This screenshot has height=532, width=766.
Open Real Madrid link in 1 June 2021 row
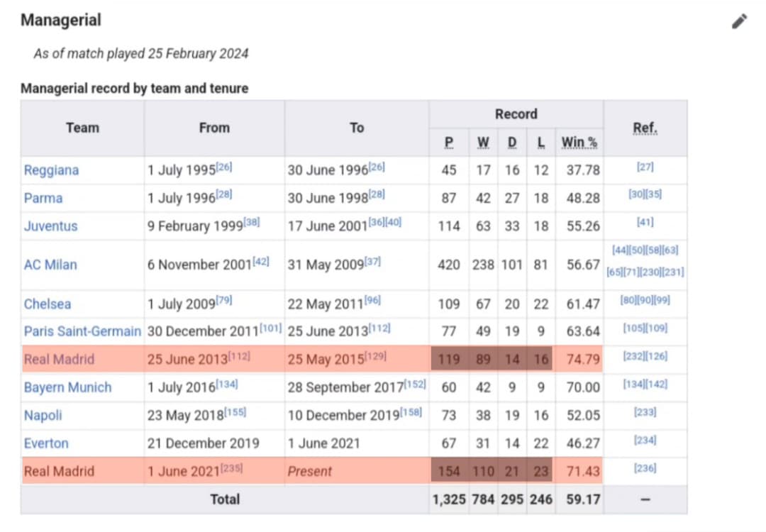(59, 472)
